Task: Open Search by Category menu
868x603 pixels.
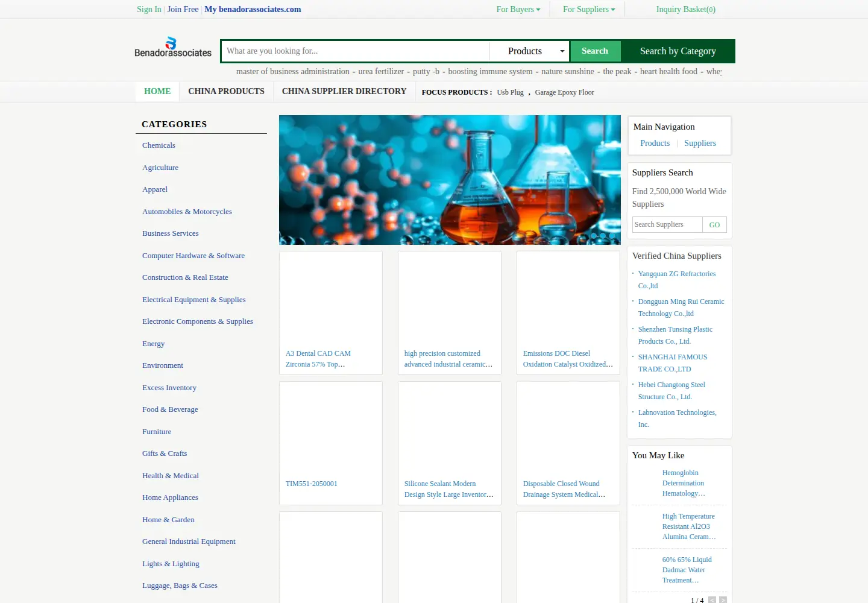Action: [x=678, y=51]
